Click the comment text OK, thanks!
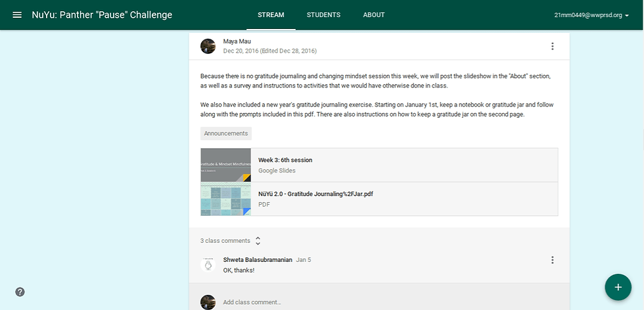The image size is (644, 310). pos(239,271)
